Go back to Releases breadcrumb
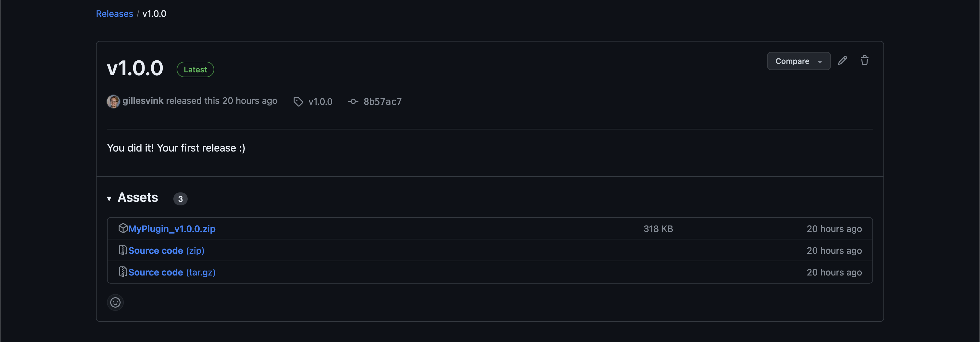 click(x=114, y=14)
